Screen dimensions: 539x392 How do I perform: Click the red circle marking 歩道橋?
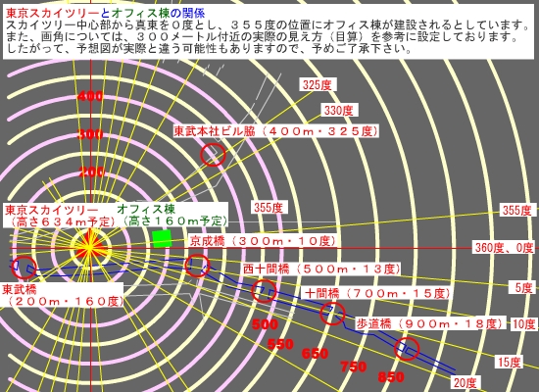pyautogui.click(x=407, y=349)
